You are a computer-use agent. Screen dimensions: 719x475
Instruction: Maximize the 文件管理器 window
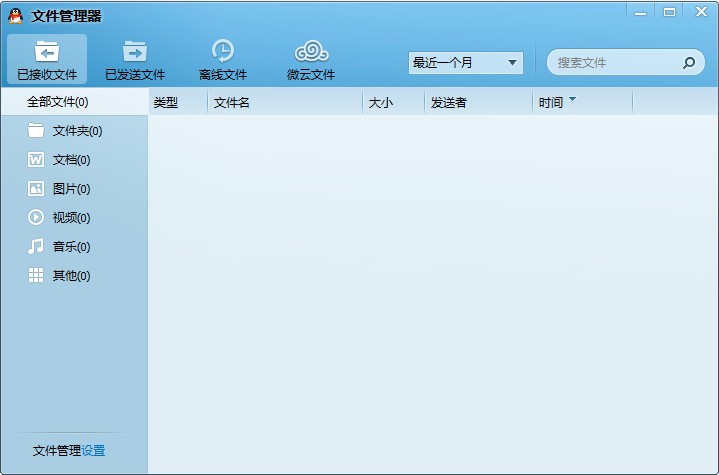point(669,12)
